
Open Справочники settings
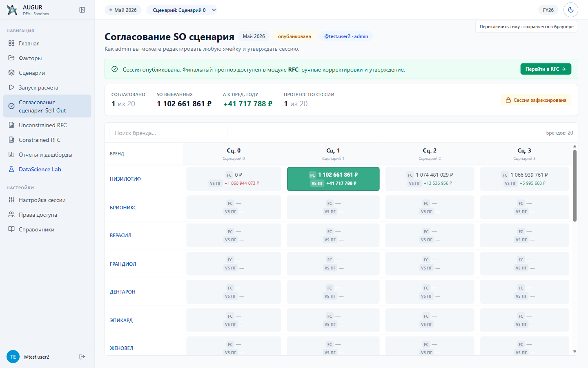pyautogui.click(x=47, y=229)
